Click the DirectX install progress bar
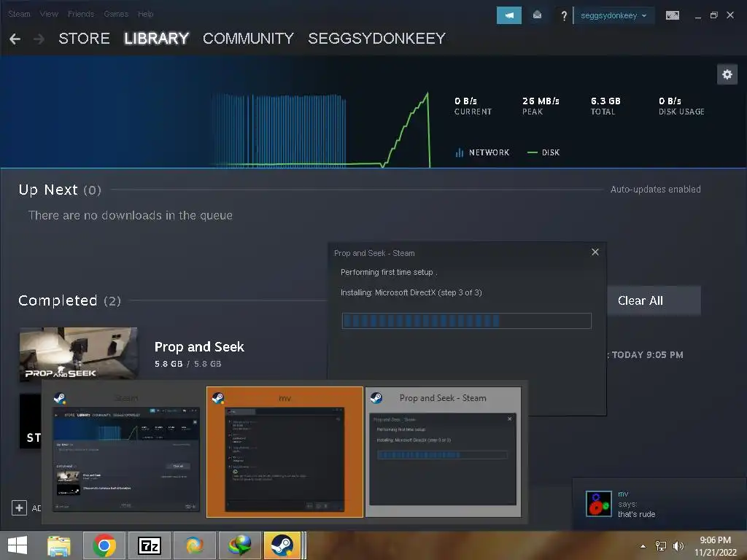747x560 pixels. click(466, 321)
